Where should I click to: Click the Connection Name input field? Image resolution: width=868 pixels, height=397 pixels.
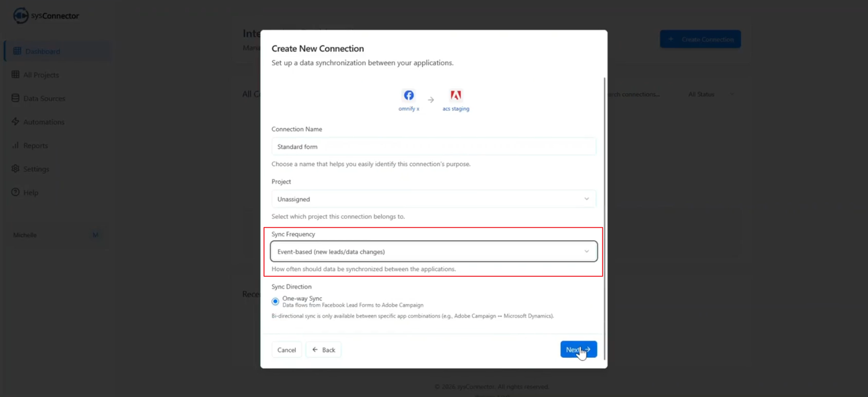433,146
